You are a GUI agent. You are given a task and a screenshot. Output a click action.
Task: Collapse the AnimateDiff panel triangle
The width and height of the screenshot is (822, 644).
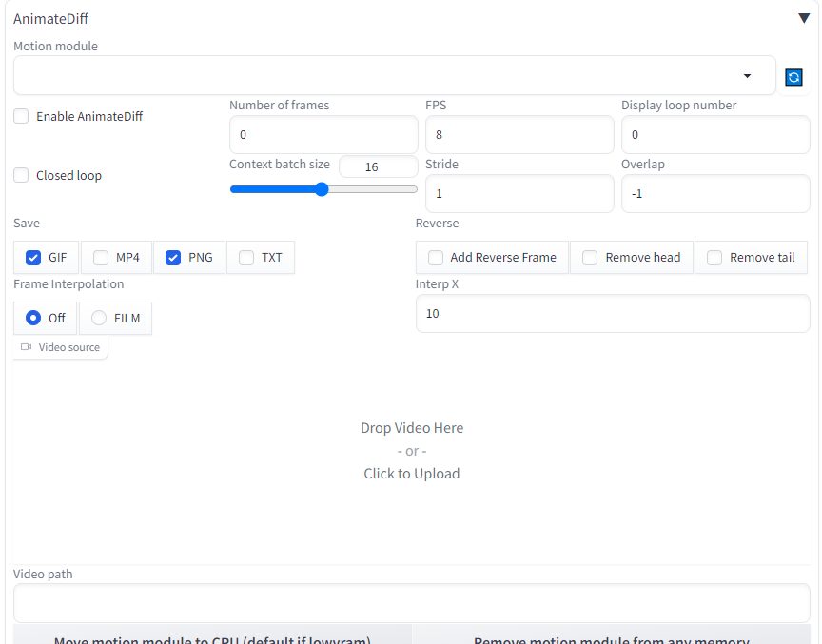(804, 18)
